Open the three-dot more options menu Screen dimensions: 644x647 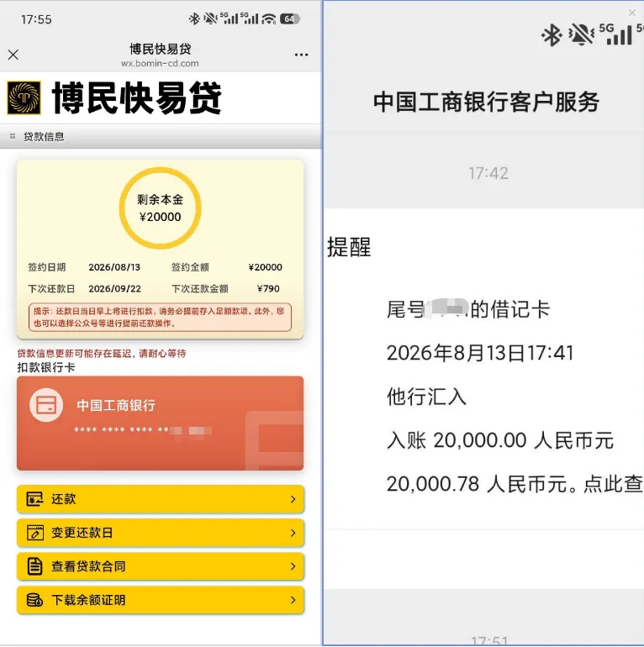[x=301, y=55]
